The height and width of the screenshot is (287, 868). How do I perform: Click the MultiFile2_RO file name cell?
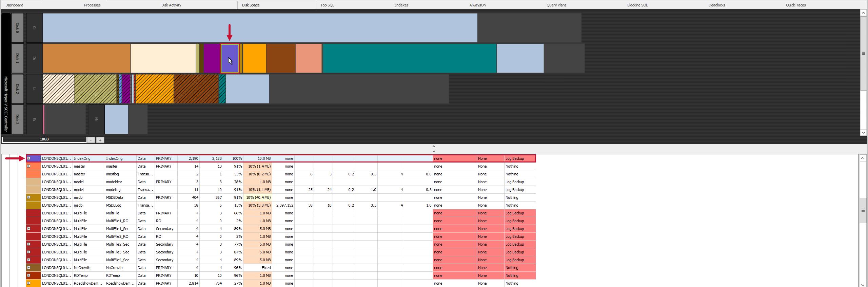coord(120,236)
